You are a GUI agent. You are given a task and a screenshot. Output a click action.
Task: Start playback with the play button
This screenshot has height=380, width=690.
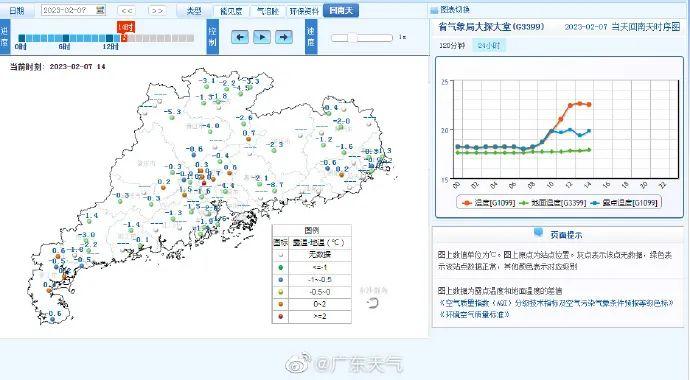click(x=262, y=37)
